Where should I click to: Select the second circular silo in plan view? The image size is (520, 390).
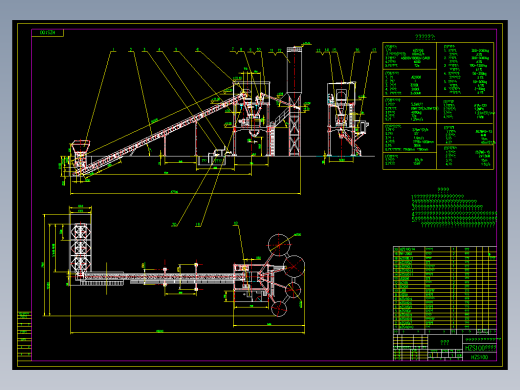coord(294,266)
